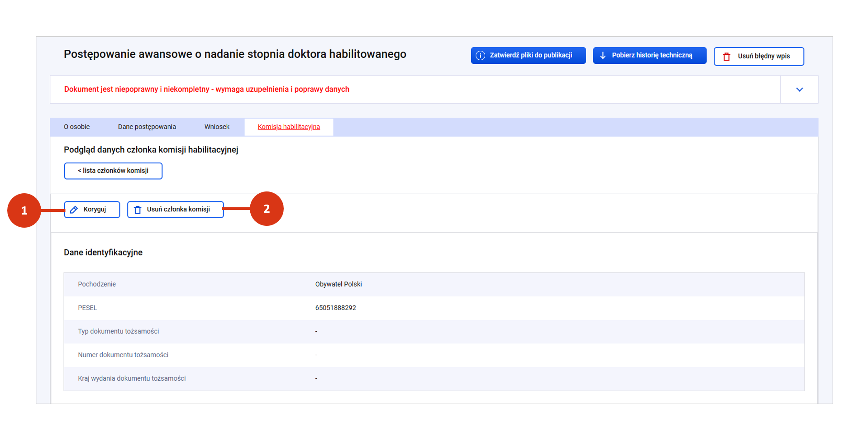Switch to the O osobie tab
The image size is (868, 444).
[x=76, y=127]
